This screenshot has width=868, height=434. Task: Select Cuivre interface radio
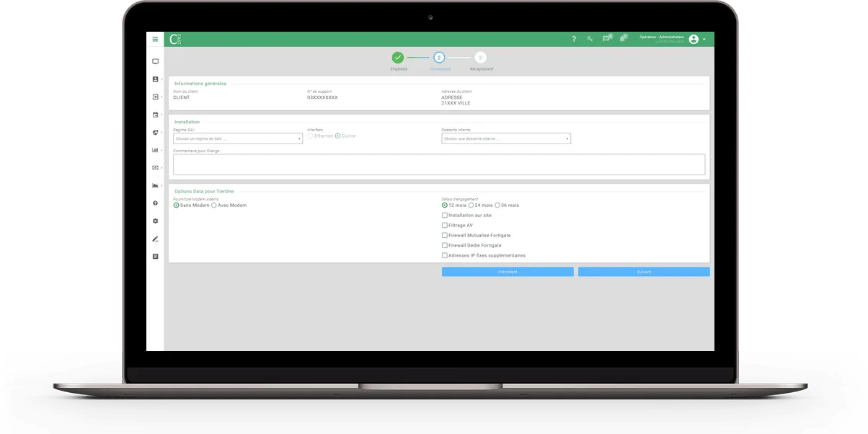(337, 136)
